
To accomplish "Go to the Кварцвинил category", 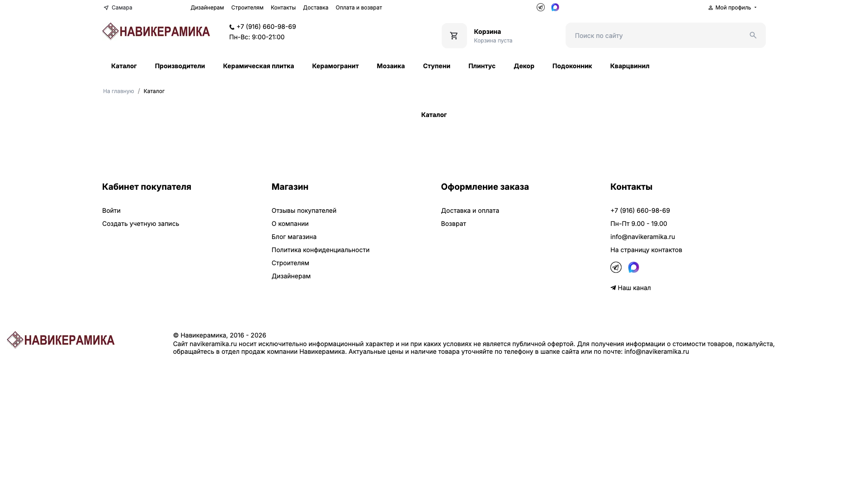I will click(x=629, y=66).
